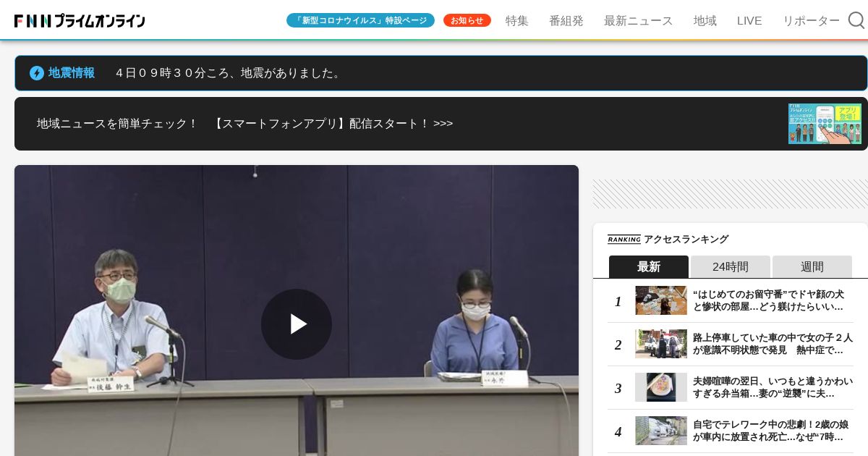Open the 最新ニュース menu
868x456 pixels.
[639, 21]
